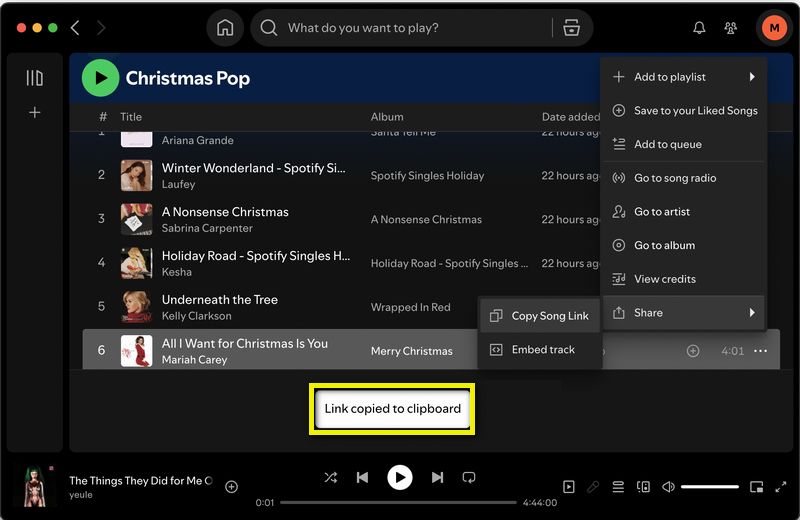
Task: Open Winter Wonderland cover thumbnail
Action: coord(136,175)
